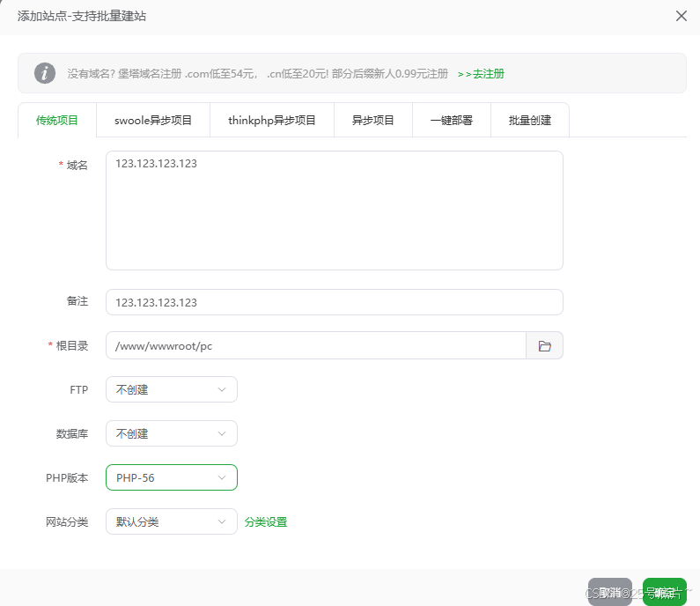Open the 网站分类 默认分类 dropdown
Screen dimensions: 700x606
(172, 521)
